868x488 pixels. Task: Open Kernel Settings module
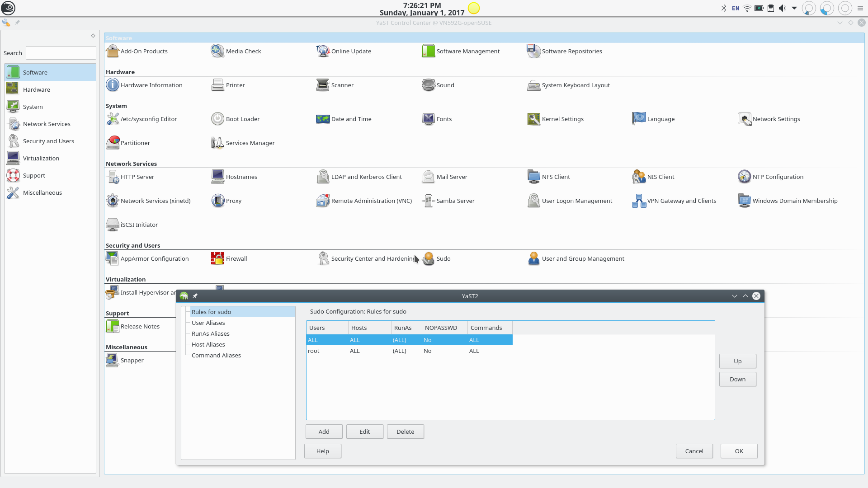(x=555, y=119)
